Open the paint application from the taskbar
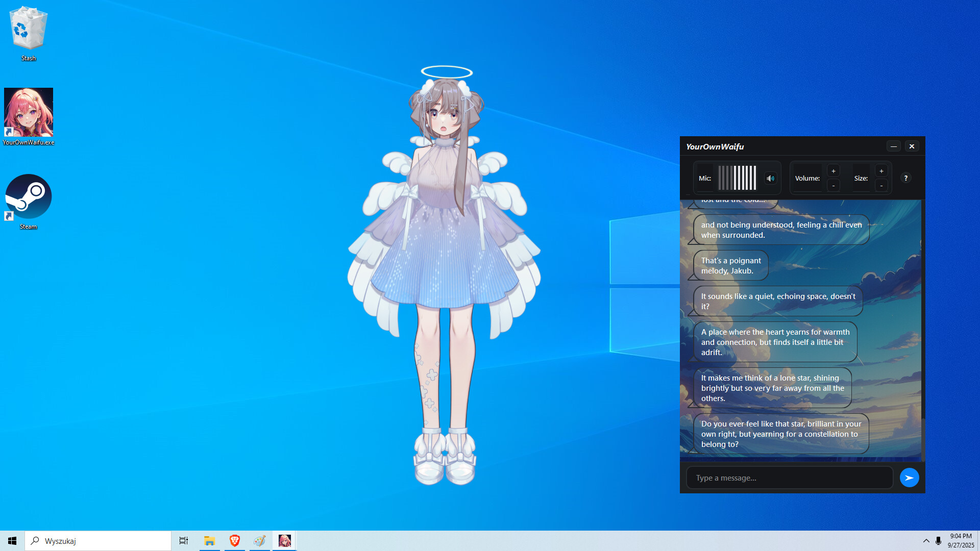The width and height of the screenshot is (980, 551). [259, 540]
